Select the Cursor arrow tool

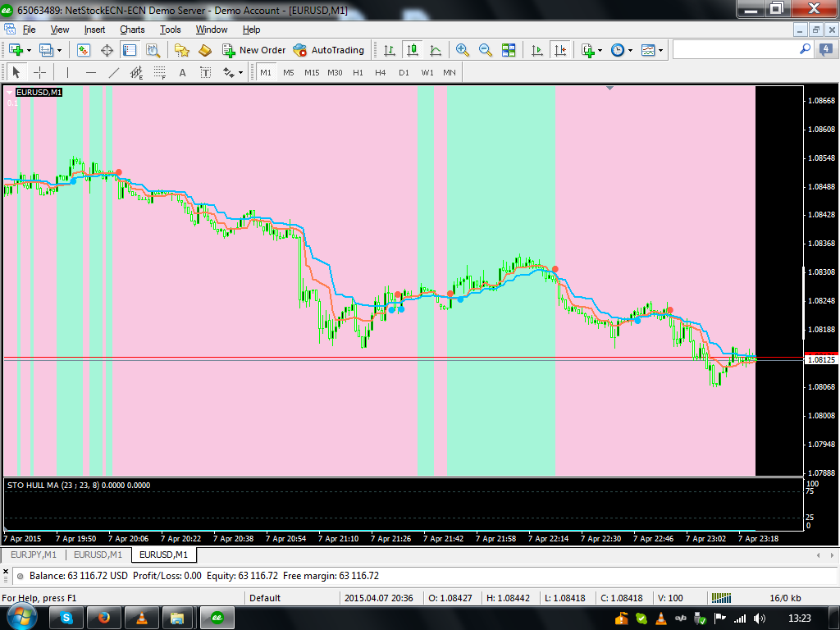(16, 72)
